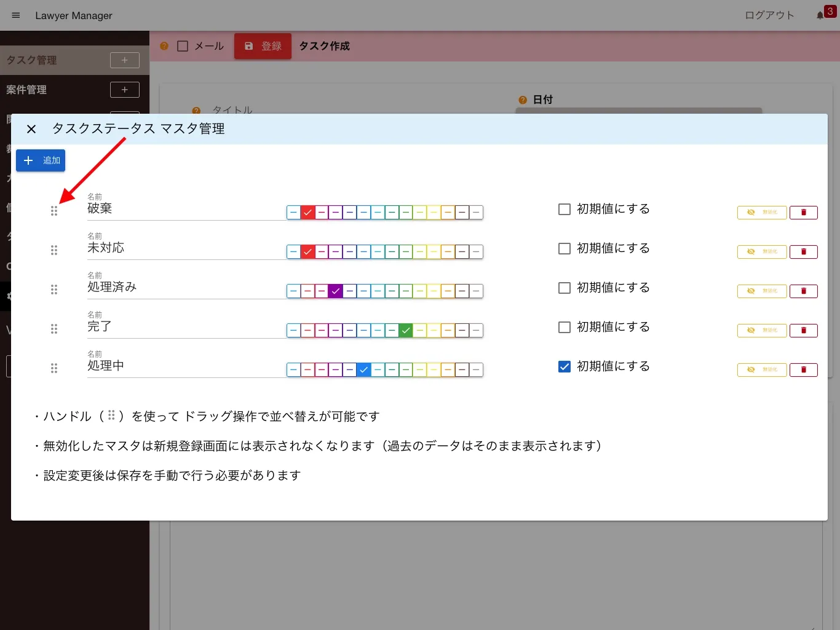Delete the 未対応 status with trash icon
This screenshot has width=840, height=630.
click(803, 251)
